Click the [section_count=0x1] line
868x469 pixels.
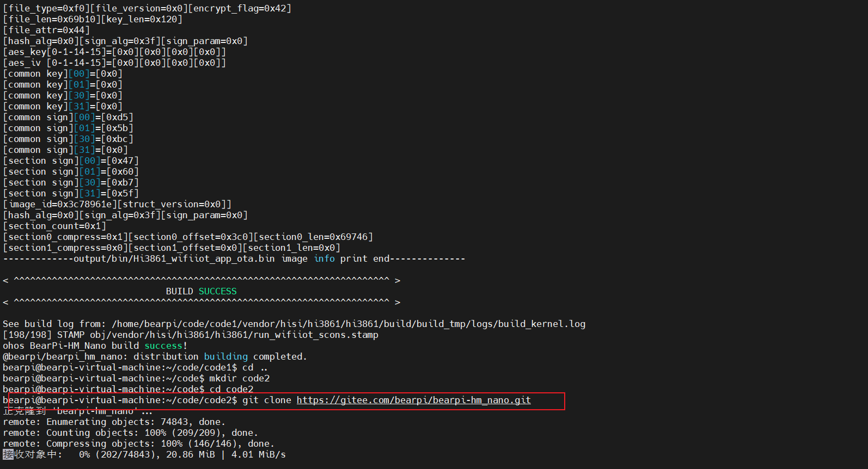tap(54, 226)
